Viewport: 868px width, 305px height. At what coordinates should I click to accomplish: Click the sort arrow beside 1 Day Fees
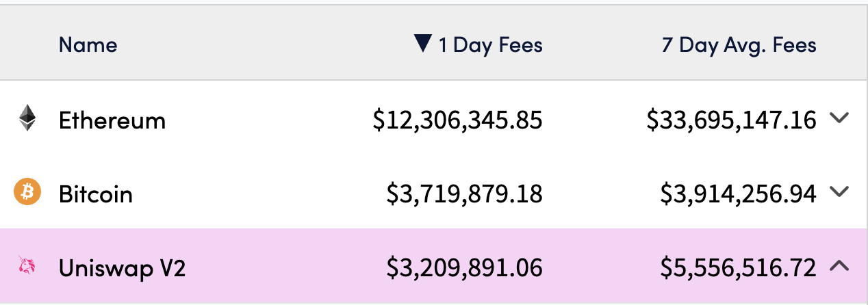[424, 44]
